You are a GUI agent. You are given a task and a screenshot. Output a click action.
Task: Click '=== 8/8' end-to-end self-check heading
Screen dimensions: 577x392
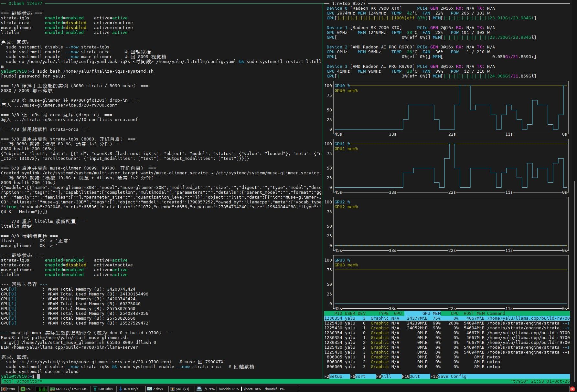point(29,236)
